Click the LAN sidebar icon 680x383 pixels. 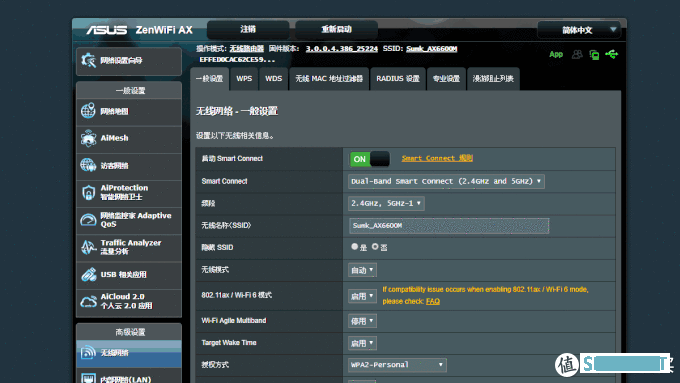tap(88, 379)
